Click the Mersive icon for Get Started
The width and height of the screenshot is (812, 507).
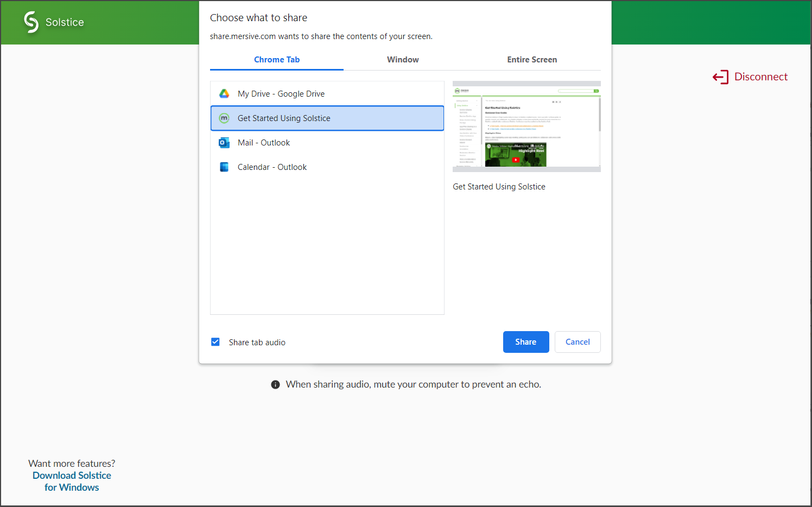tap(224, 118)
